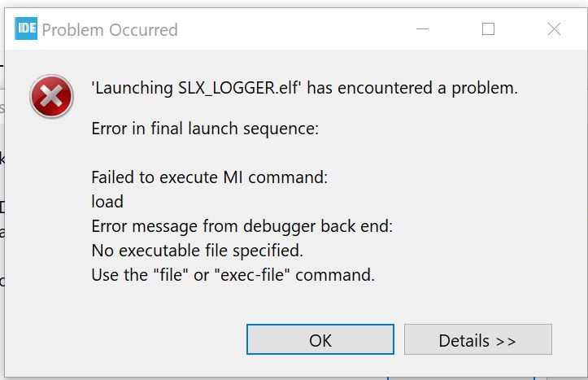This screenshot has height=380, width=588.
Task: Click the SLX_LOGGER.elf file name in message
Action: [x=237, y=89]
